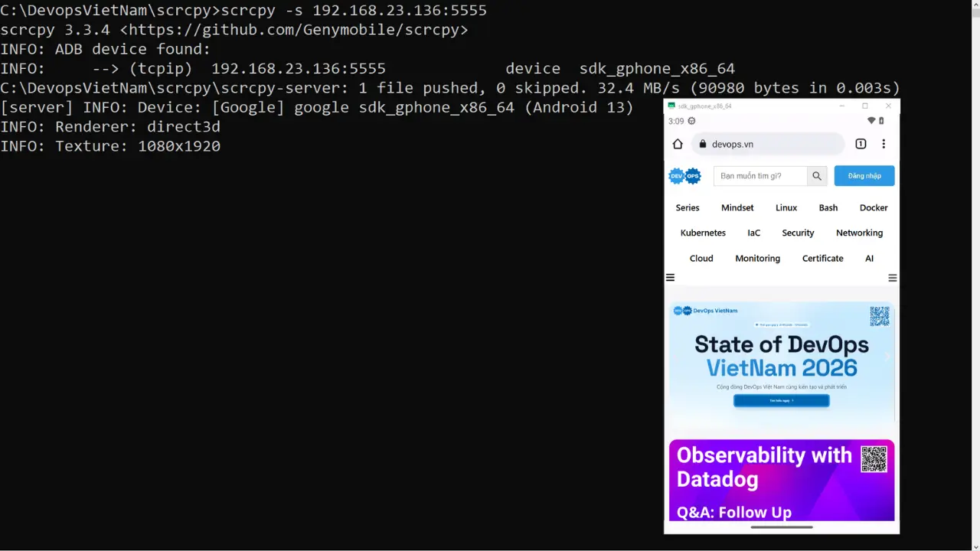Screen dimensions: 980x551
Task: Open the tab switcher showing 1 tab
Action: (x=861, y=144)
